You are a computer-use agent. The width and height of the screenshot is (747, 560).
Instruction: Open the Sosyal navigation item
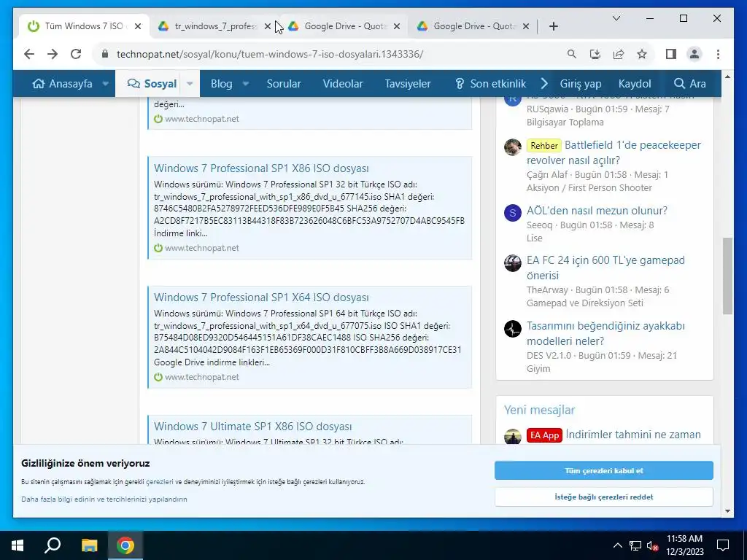(152, 84)
